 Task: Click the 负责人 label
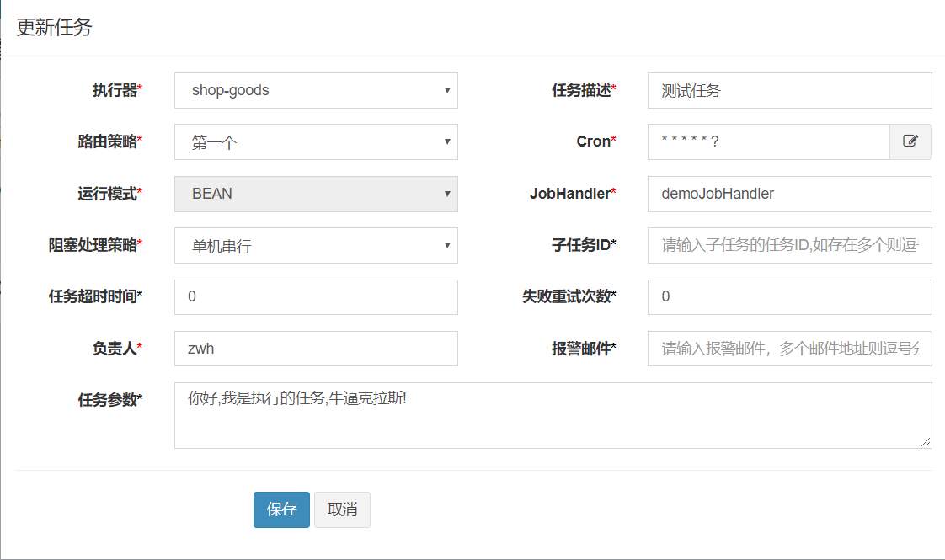pos(117,349)
